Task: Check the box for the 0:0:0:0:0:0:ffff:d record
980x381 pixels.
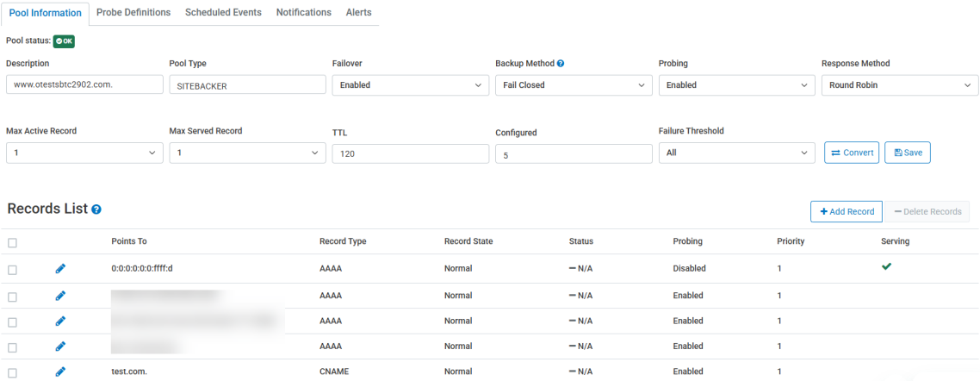Action: [x=12, y=269]
